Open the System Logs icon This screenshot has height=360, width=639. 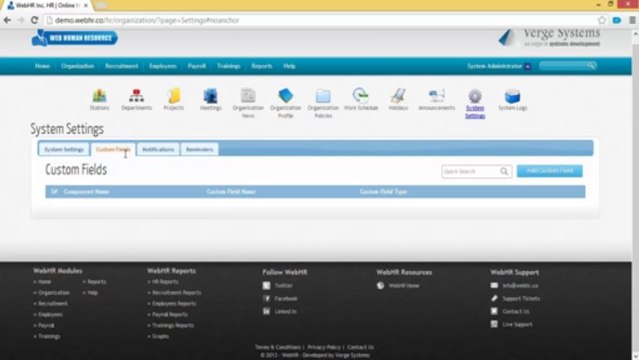[512, 96]
